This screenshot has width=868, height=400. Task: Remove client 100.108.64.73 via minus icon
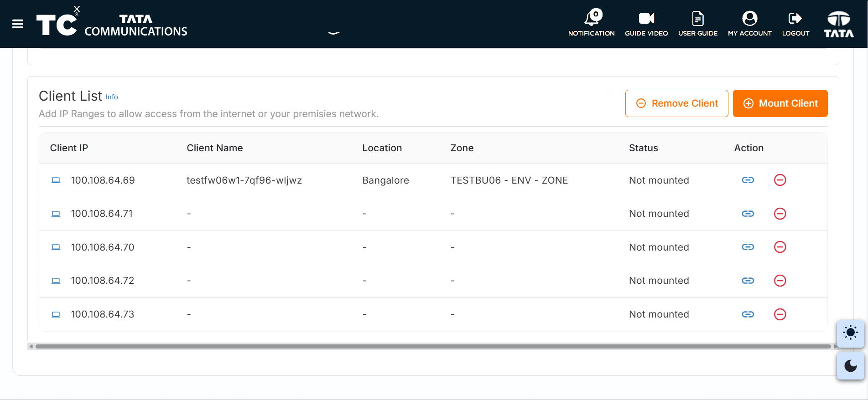click(780, 314)
